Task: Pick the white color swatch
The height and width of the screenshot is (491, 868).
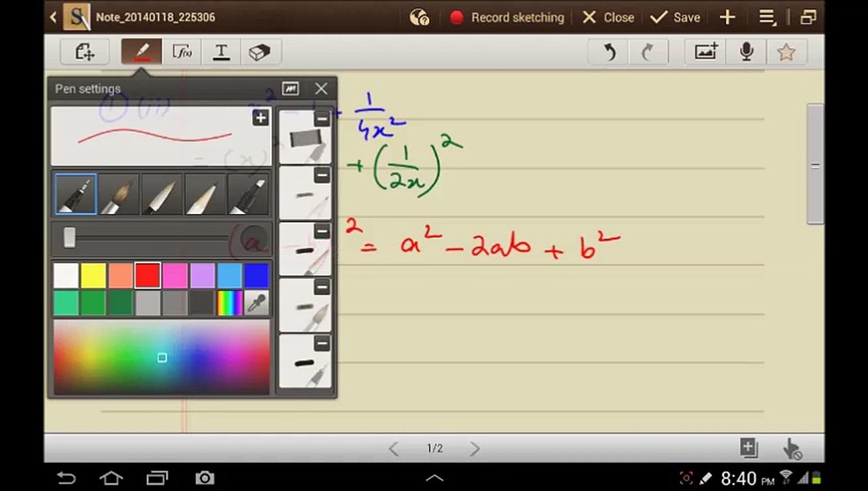Action: tap(66, 276)
